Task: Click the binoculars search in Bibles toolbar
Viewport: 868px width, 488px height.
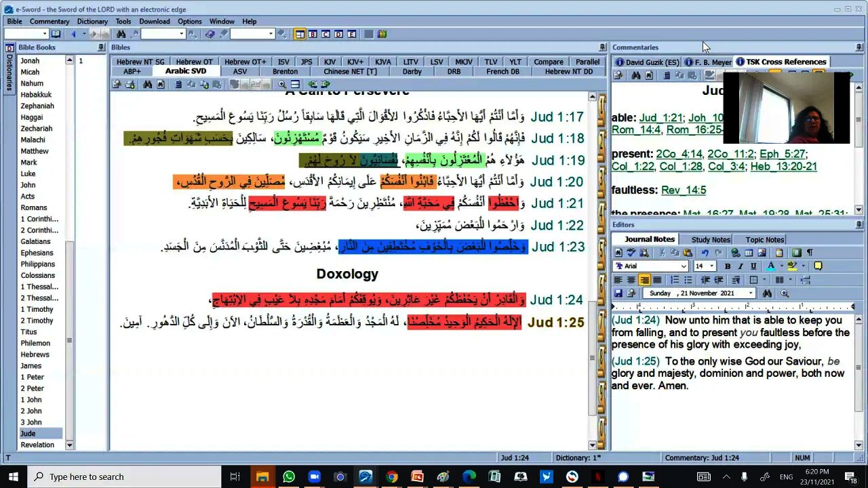Action: click(x=147, y=85)
